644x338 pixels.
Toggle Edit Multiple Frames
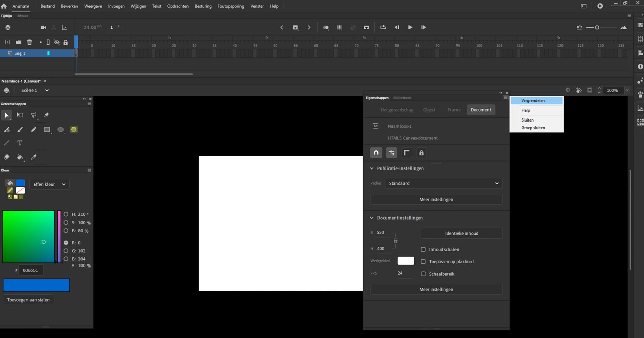pyautogui.click(x=339, y=27)
